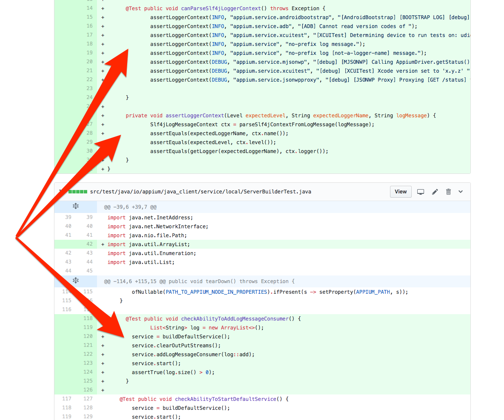The width and height of the screenshot is (504, 420).
Task: Click the green diffstat blocks beside the file path
Action: click(78, 192)
